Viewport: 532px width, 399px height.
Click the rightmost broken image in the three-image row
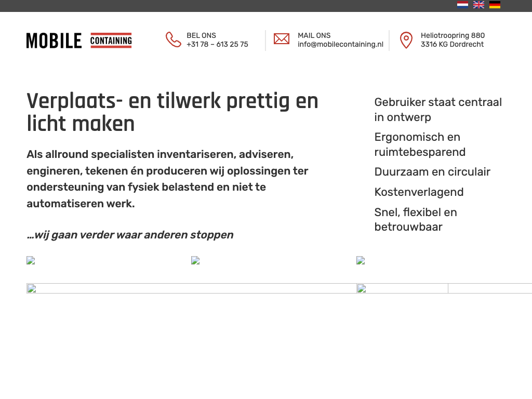coord(361,261)
